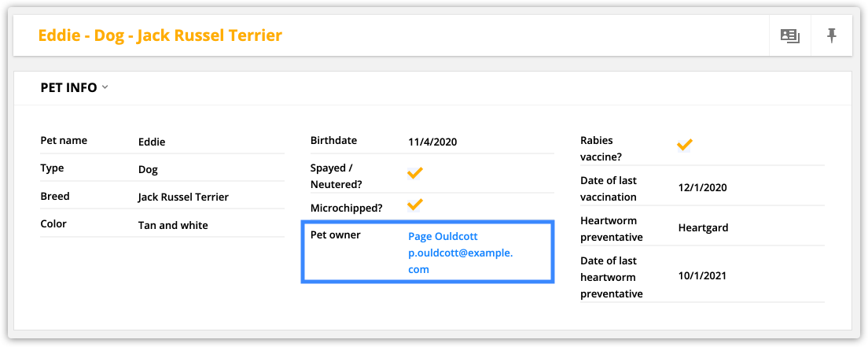Image resolution: width=868 pixels, height=347 pixels.
Task: Click the last vaccination date 12/1/2020
Action: pos(702,187)
